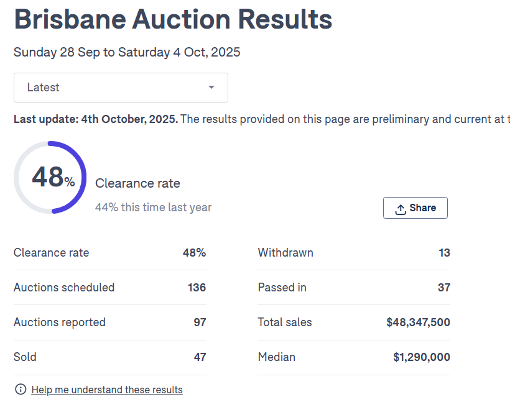Expand the Latest dropdown arrow

[211, 88]
